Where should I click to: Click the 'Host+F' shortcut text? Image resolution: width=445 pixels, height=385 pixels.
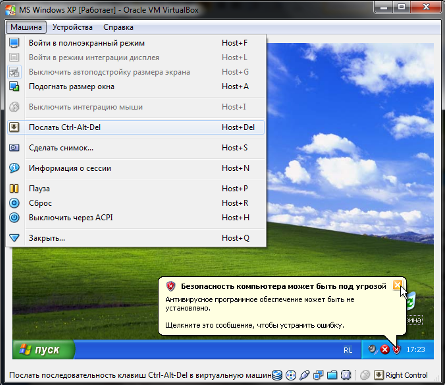point(234,43)
